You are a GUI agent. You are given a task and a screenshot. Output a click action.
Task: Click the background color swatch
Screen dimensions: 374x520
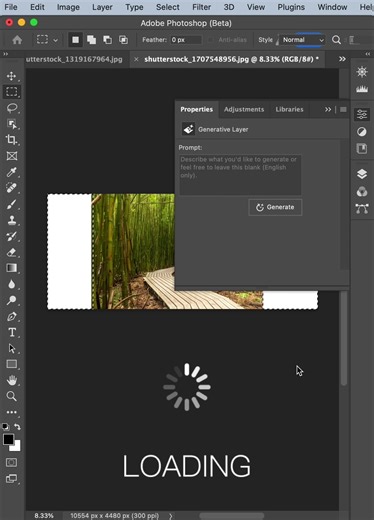point(16,447)
